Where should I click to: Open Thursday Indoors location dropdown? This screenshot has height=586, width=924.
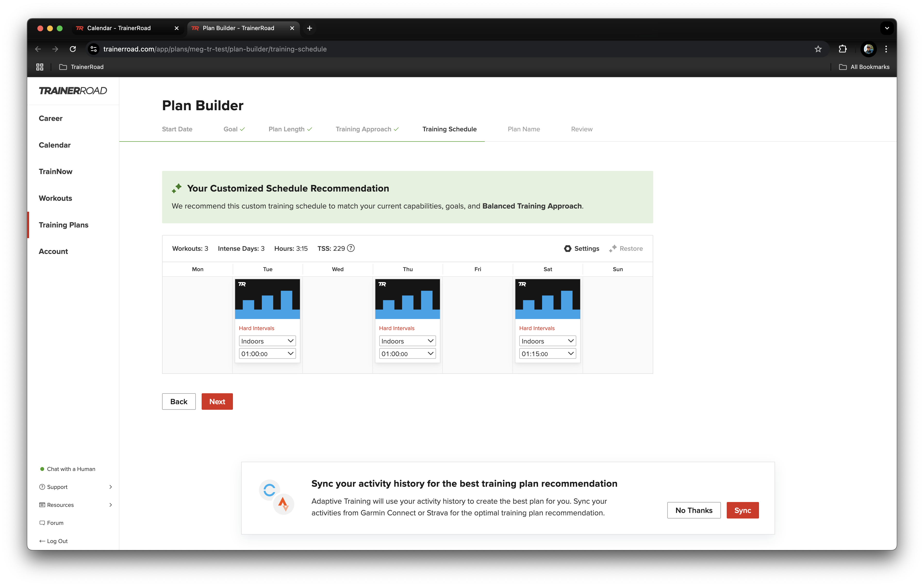click(407, 341)
